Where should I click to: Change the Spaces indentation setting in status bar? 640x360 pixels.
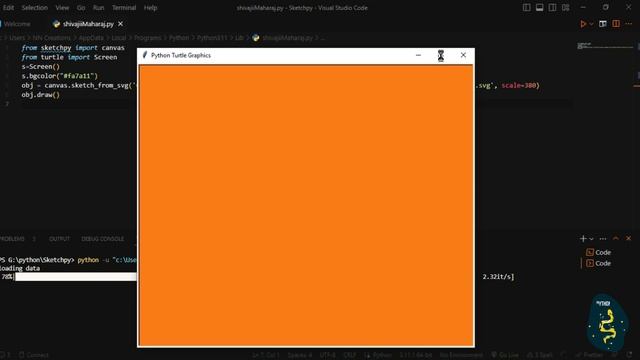click(299, 355)
